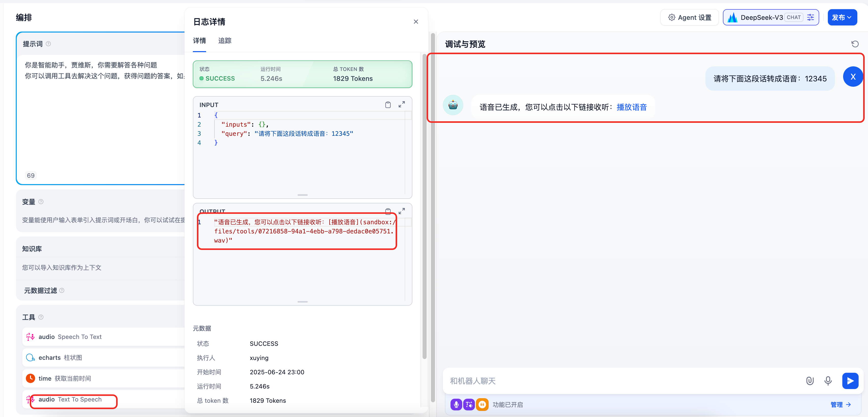Open the 发布 publish dropdown
The width and height of the screenshot is (868, 417).
(x=842, y=17)
